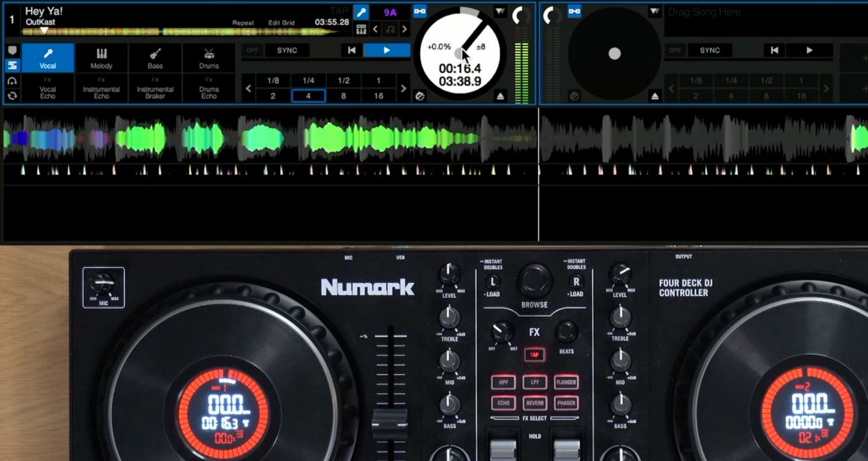Play deck 1 with the blue play button
This screenshot has width=868, height=461.
point(387,50)
